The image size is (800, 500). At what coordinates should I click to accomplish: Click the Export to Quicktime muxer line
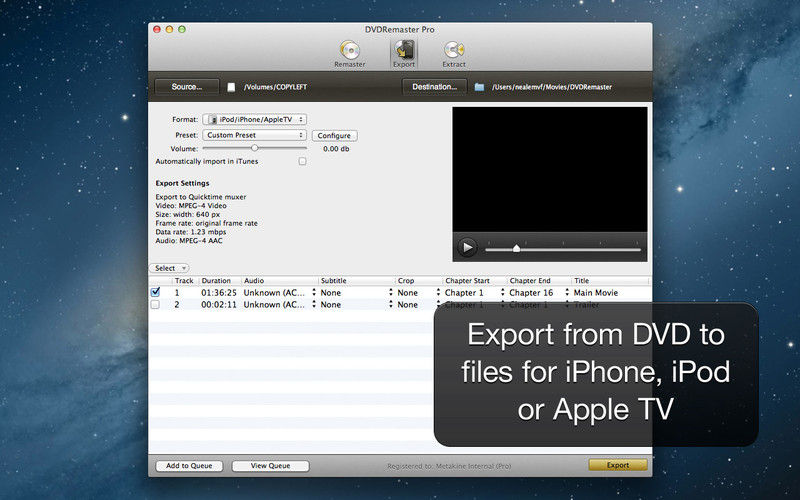tap(201, 197)
